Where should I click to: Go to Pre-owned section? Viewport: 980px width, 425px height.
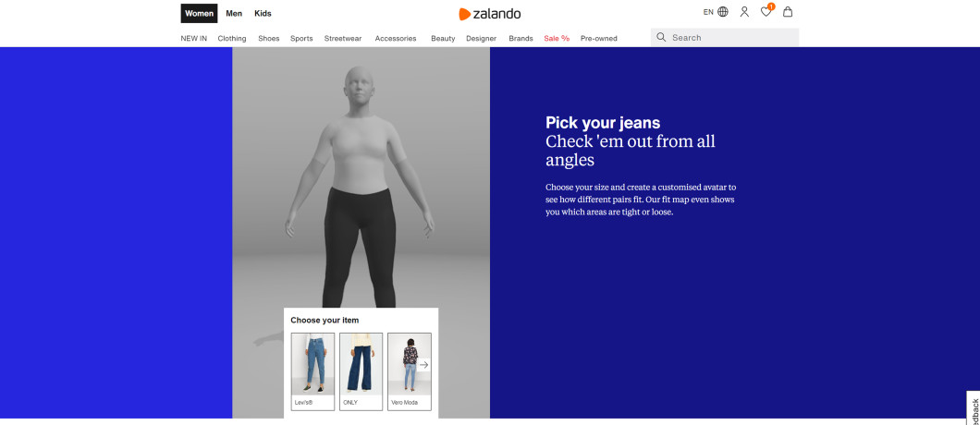pyautogui.click(x=599, y=38)
